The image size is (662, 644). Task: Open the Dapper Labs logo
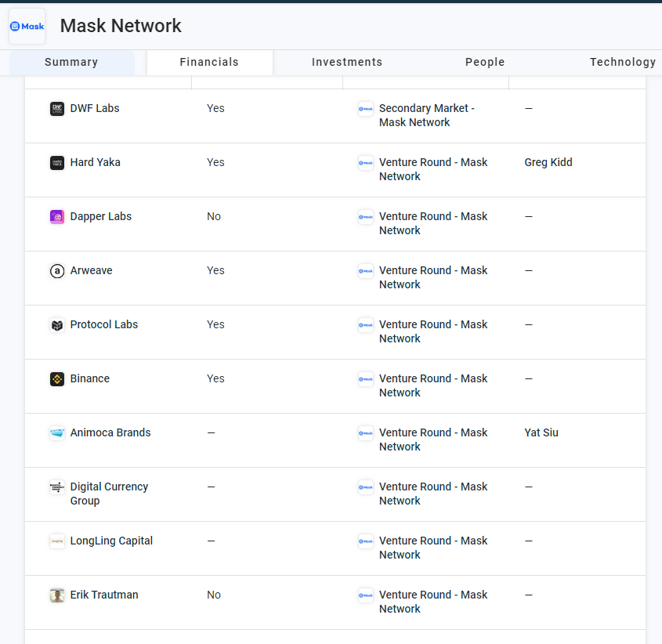(56, 216)
